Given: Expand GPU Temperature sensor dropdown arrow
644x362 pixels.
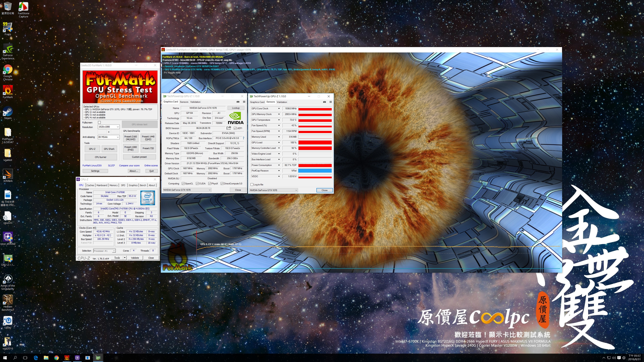Looking at the screenshot, I should pos(279,120).
